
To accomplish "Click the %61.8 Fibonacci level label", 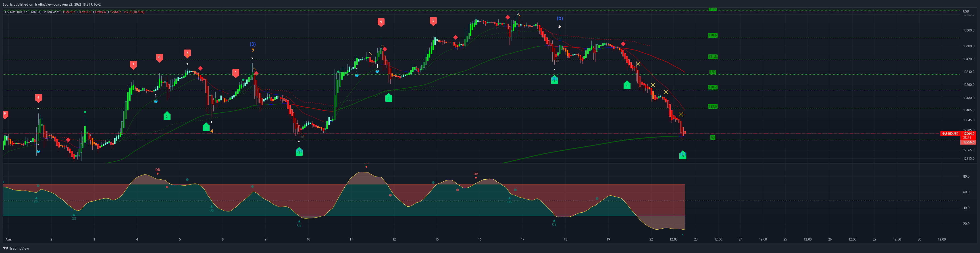I will click(713, 57).
